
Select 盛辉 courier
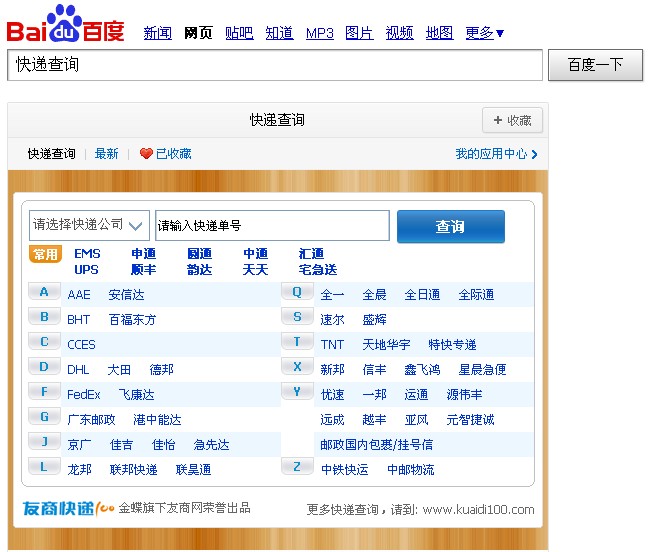point(375,319)
